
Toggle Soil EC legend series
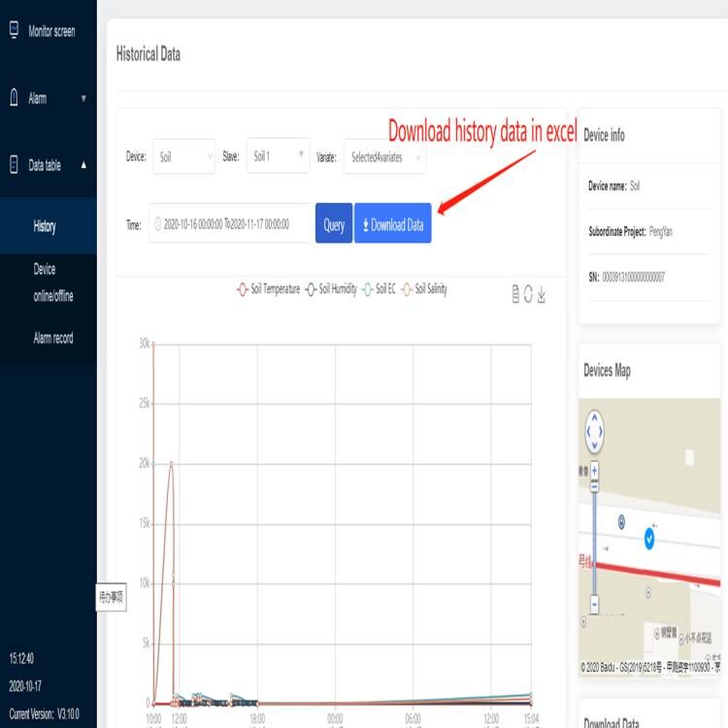[379, 289]
